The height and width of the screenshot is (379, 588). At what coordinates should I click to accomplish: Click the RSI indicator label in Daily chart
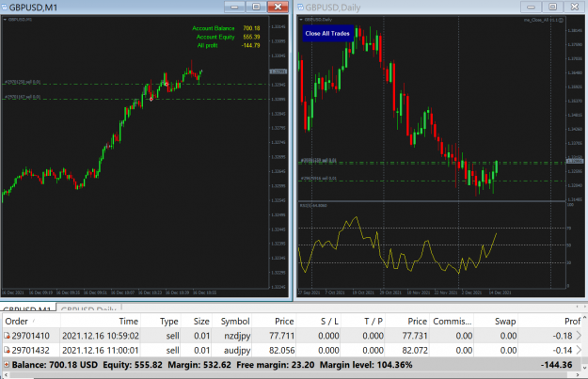(x=312, y=205)
